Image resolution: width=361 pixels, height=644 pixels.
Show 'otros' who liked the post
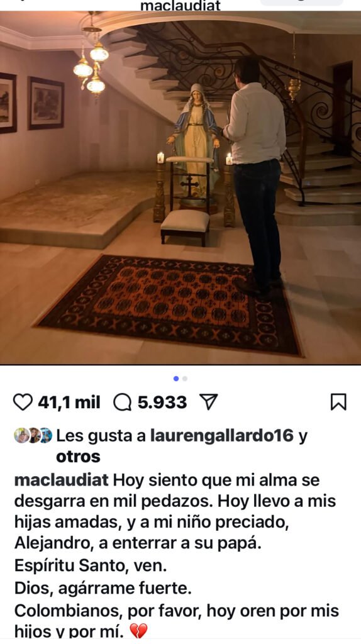(78, 457)
